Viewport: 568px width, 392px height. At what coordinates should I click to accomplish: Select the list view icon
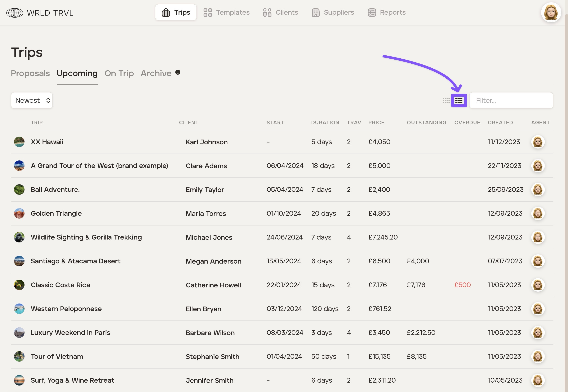(x=459, y=100)
